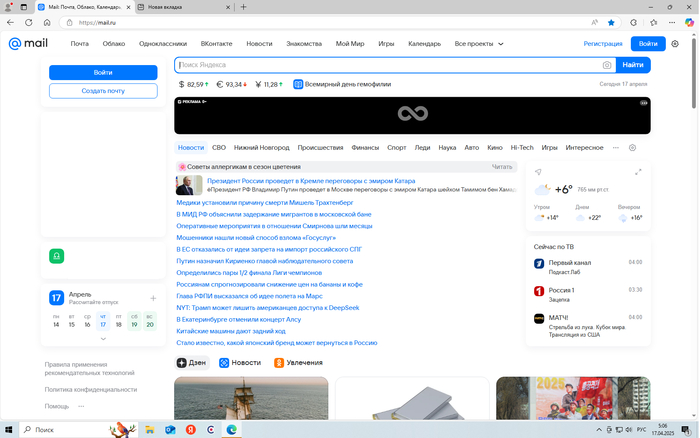The height and width of the screenshot is (438, 700).
Task: Open Copilot icon in browser toolbar
Action: coord(689,22)
